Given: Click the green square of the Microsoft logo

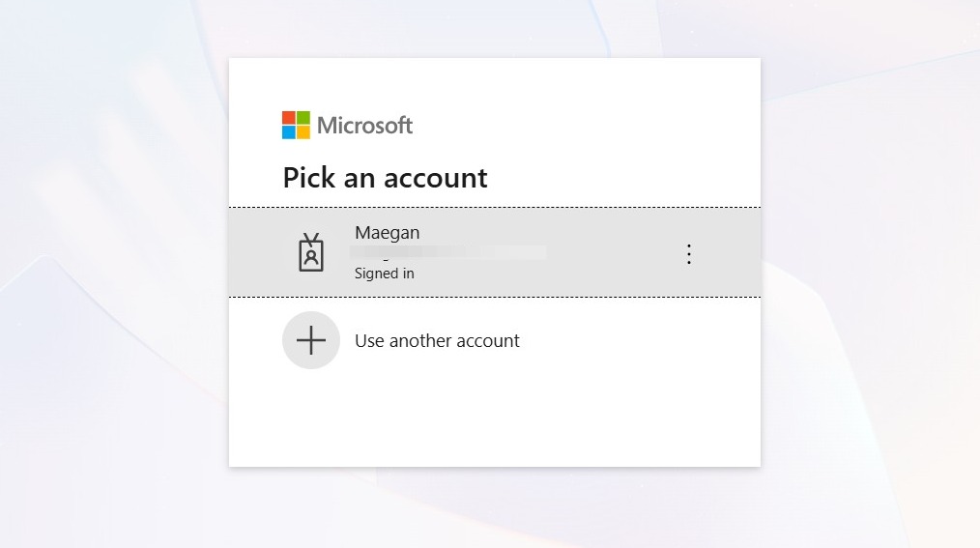Looking at the screenshot, I should tap(303, 118).
